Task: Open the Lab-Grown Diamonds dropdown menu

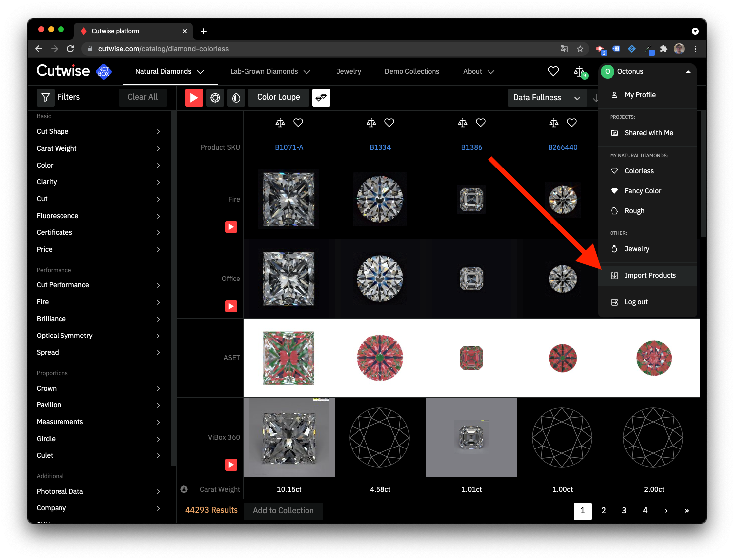Action: tap(270, 72)
